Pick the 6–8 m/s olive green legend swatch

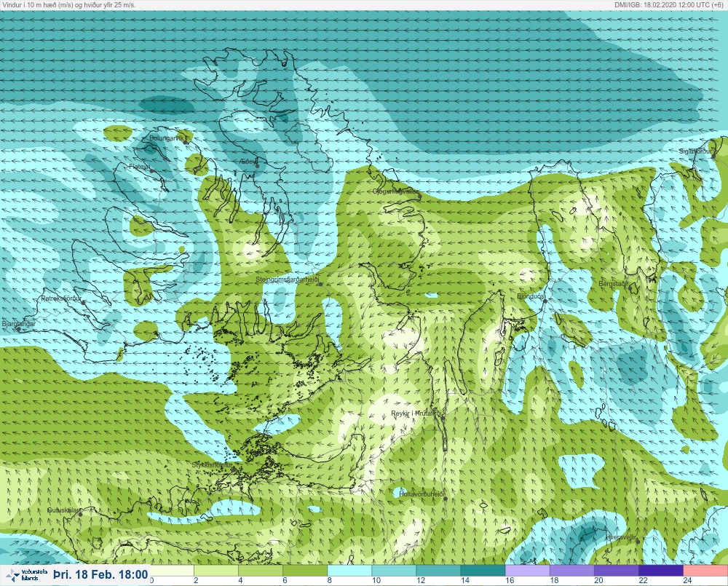coord(306,570)
